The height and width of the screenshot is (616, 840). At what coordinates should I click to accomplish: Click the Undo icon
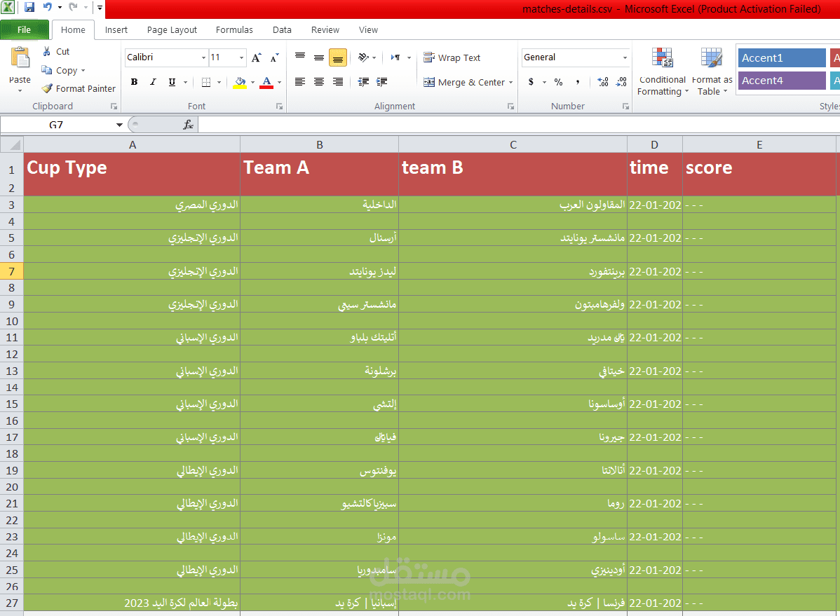coord(48,8)
